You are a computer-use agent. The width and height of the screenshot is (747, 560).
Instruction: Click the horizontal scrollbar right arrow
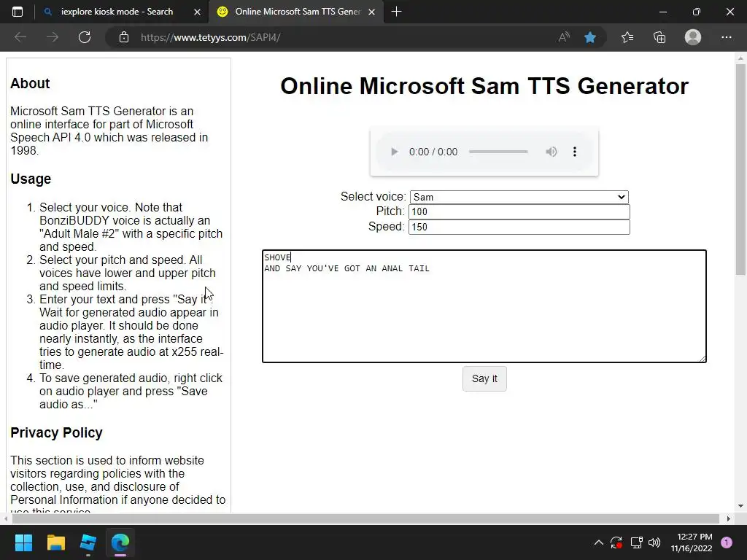pos(729,518)
